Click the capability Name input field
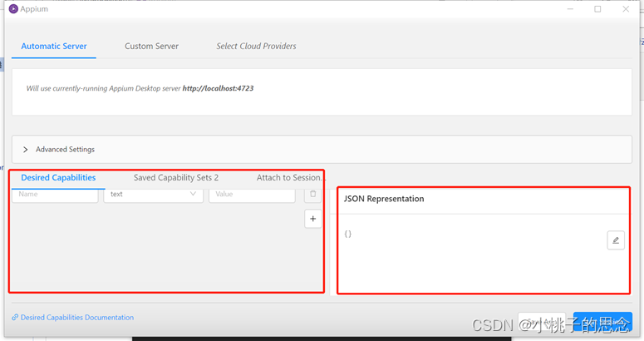644x341 pixels. pyautogui.click(x=55, y=195)
